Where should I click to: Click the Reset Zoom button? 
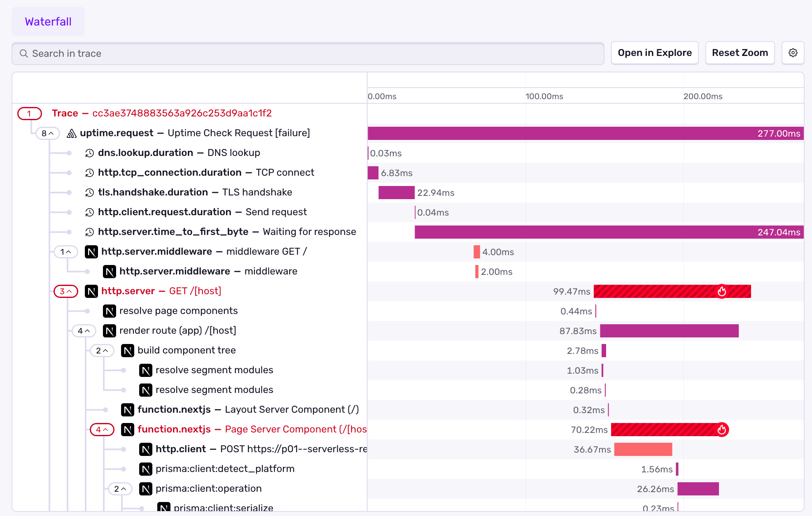[740, 53]
